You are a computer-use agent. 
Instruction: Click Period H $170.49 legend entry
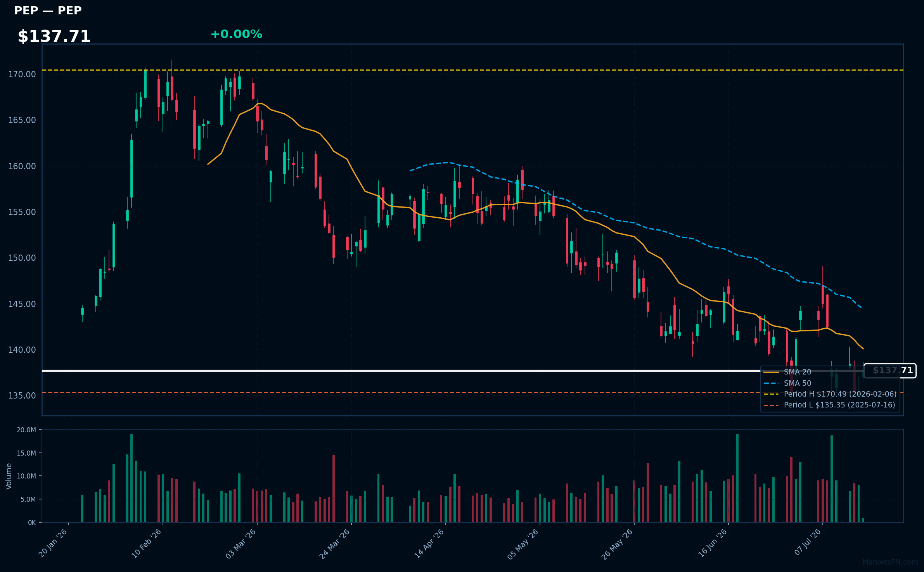pos(830,394)
